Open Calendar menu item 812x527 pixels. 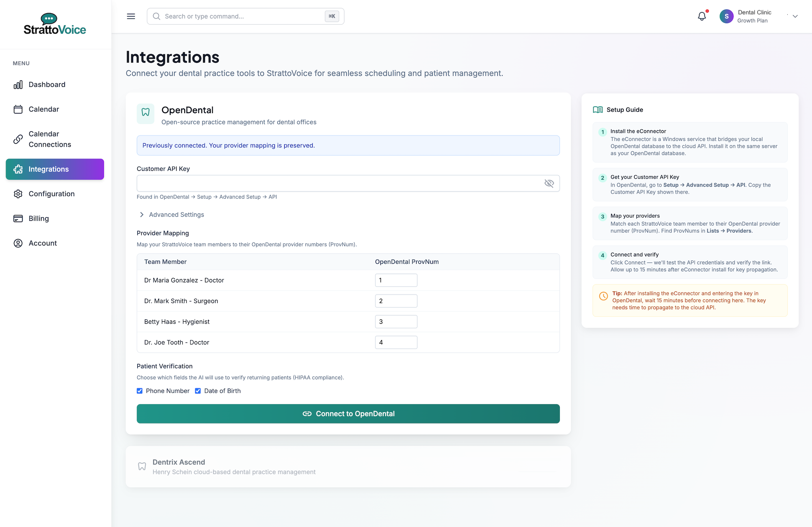(x=55, y=110)
